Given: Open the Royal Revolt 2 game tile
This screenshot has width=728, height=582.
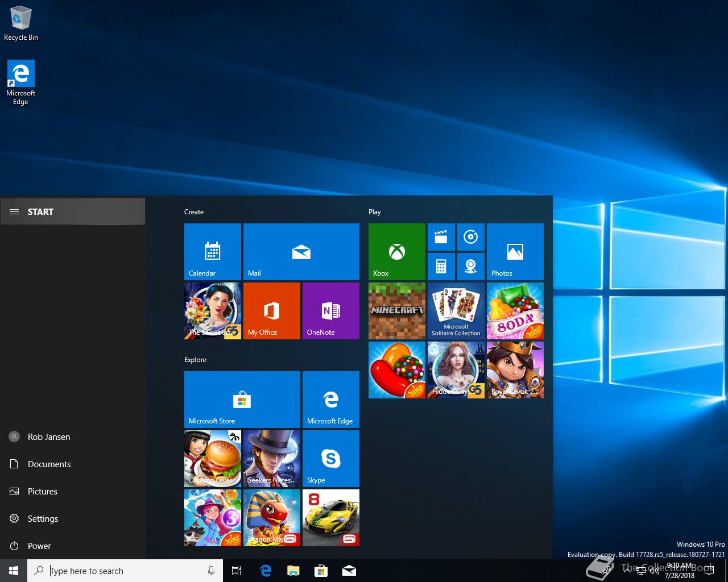Looking at the screenshot, I should tap(515, 370).
